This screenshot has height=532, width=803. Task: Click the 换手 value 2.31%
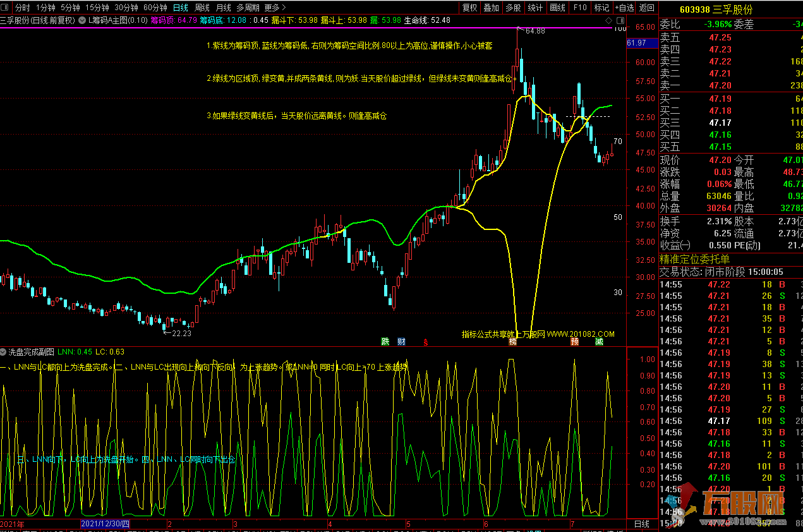click(719, 222)
